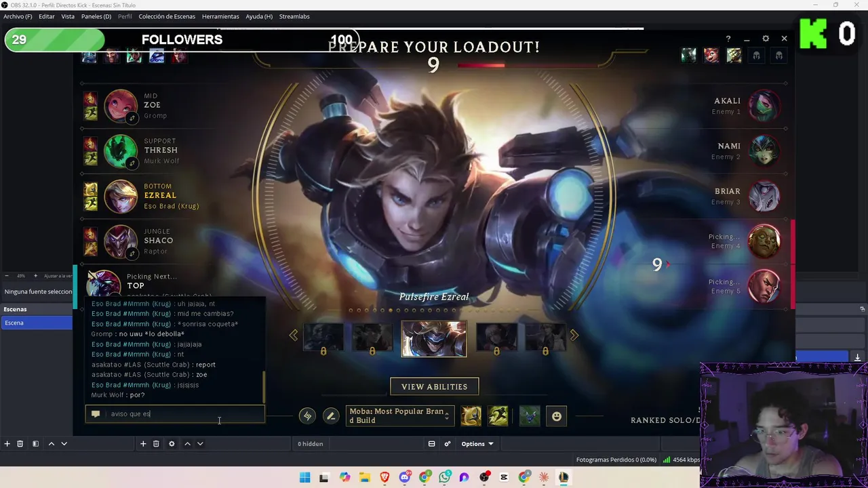
Task: Open the emote smiley face button
Action: coord(557,416)
